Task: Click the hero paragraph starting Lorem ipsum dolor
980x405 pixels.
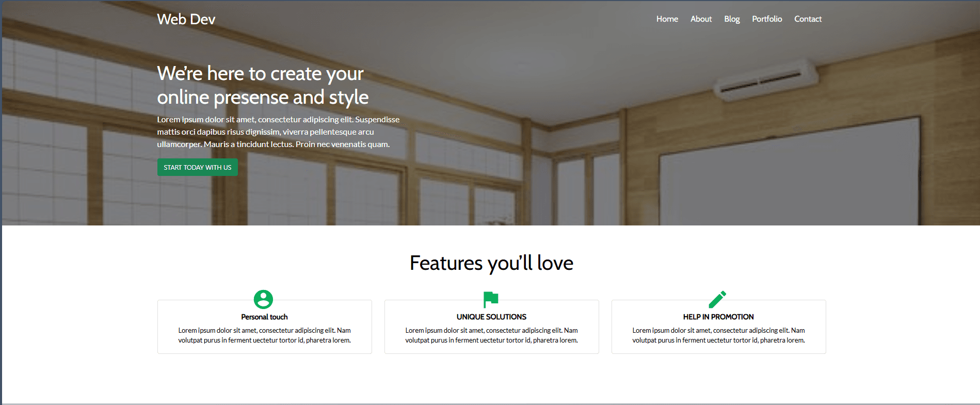Action: [278, 132]
